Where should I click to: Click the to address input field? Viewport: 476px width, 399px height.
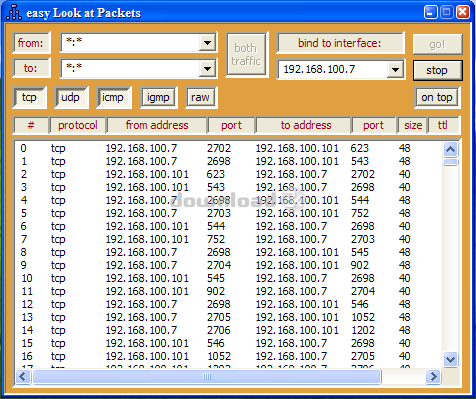(x=130, y=69)
